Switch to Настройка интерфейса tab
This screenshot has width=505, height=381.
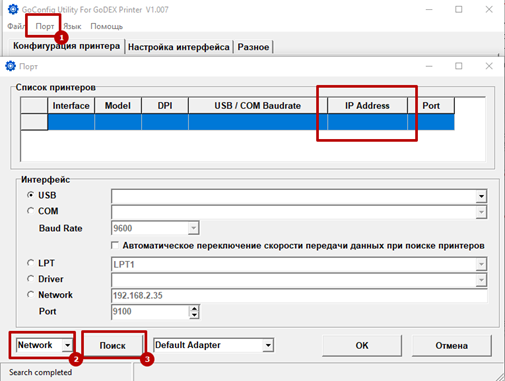[x=179, y=47]
